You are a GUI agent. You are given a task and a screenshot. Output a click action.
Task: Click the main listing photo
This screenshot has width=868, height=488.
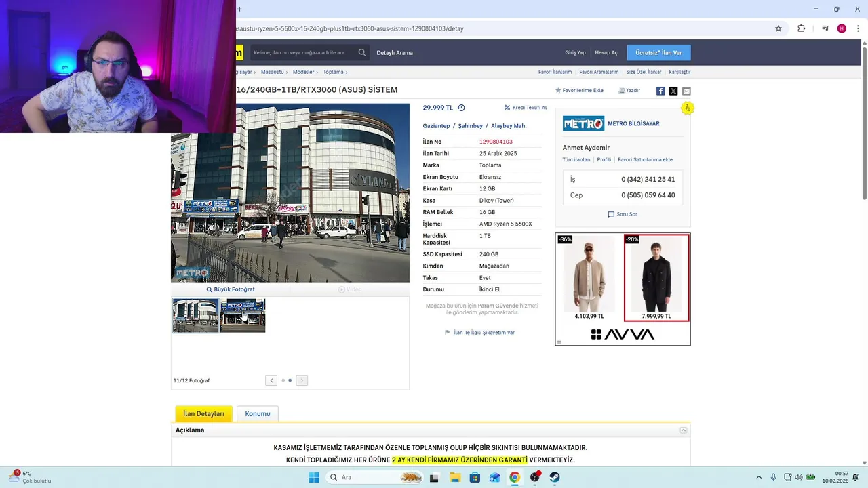tap(290, 192)
